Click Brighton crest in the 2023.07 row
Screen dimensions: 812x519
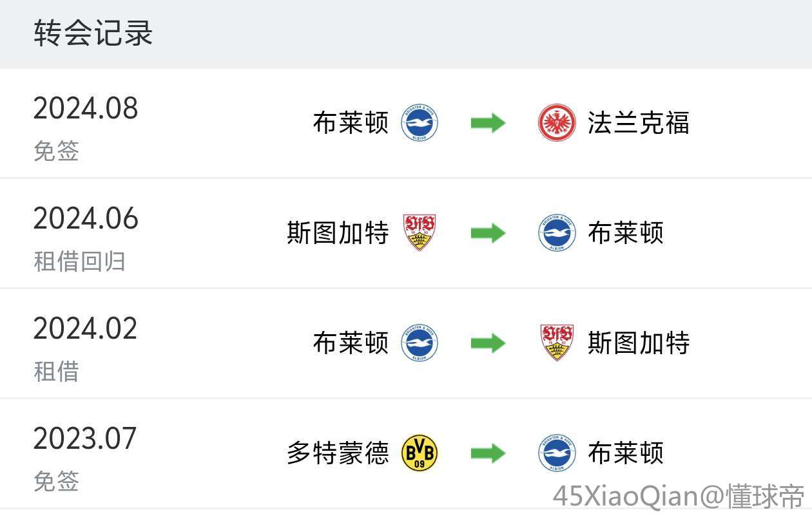tap(557, 453)
